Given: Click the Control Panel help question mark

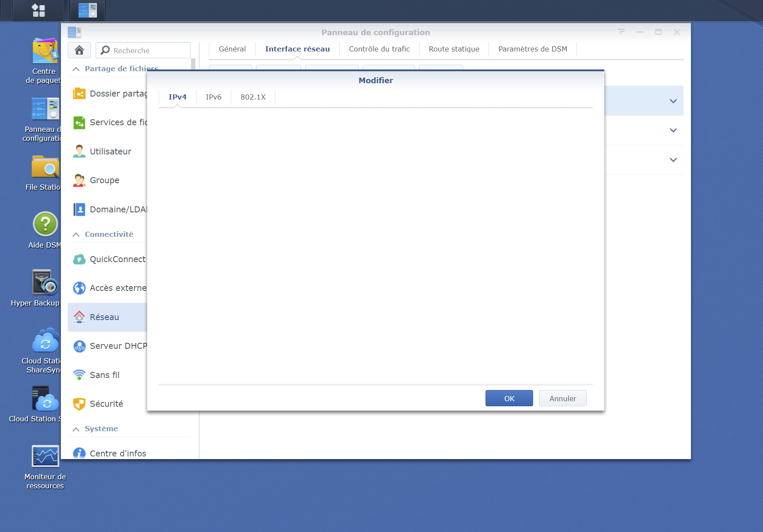Looking at the screenshot, I should click(621, 32).
